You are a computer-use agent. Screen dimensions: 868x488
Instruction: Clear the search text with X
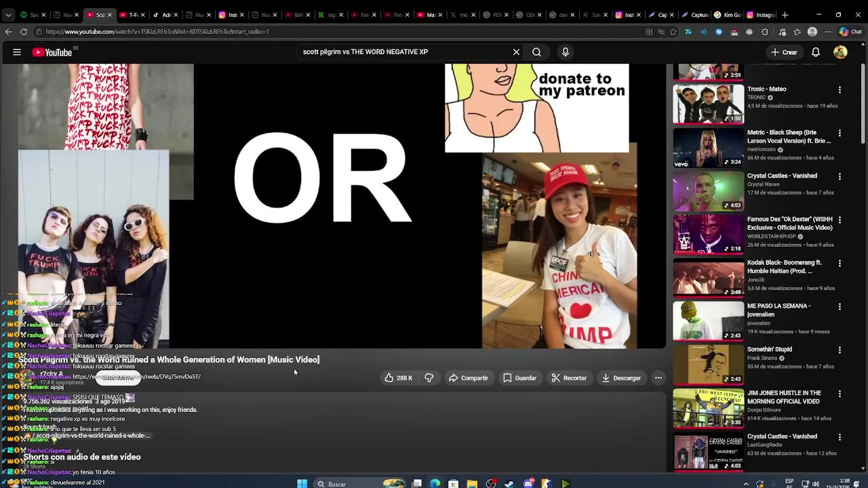click(x=516, y=52)
